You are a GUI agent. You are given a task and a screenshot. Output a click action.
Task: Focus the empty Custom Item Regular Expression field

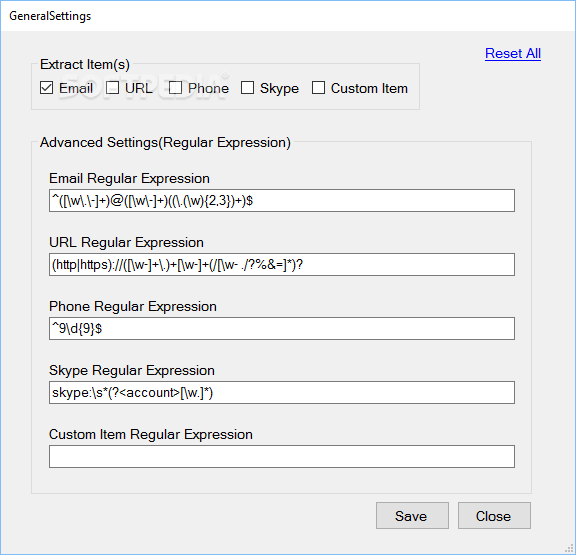(282, 457)
